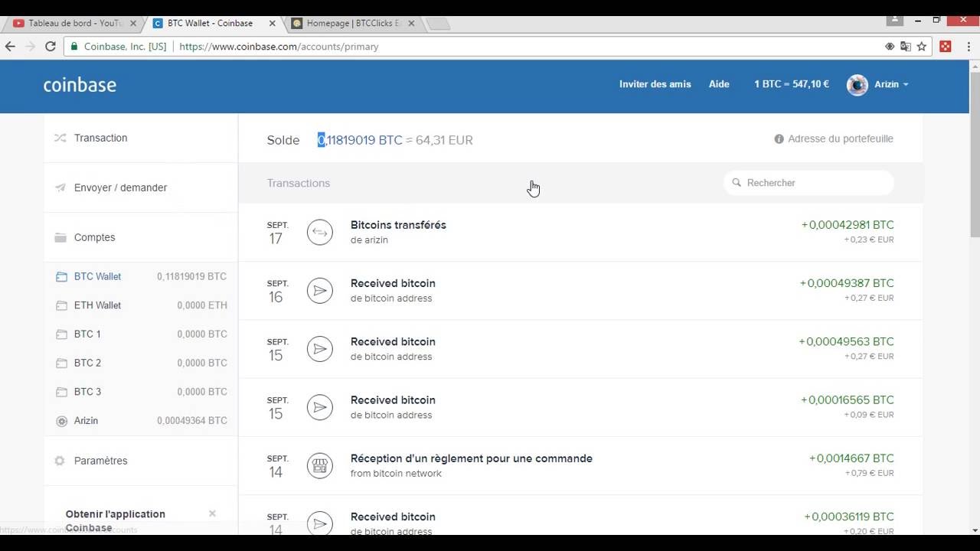Select ETH Wallet account
The width and height of the screenshot is (980, 551).
tap(141, 305)
